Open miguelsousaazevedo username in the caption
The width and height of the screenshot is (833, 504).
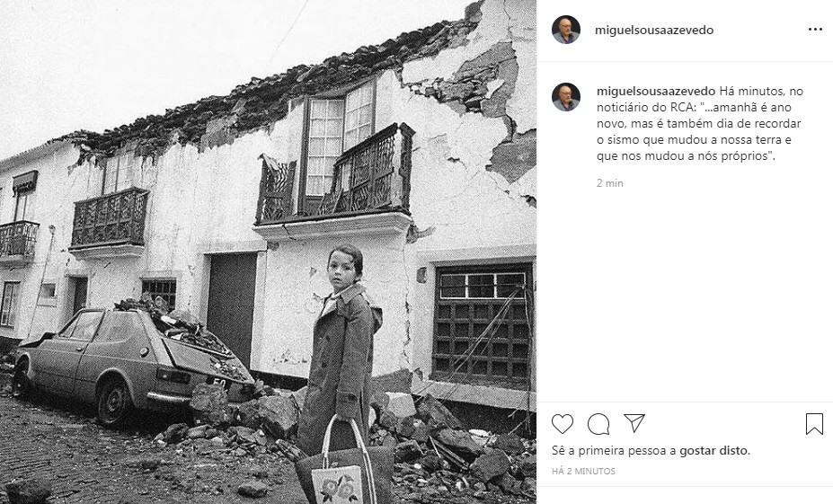(656, 91)
